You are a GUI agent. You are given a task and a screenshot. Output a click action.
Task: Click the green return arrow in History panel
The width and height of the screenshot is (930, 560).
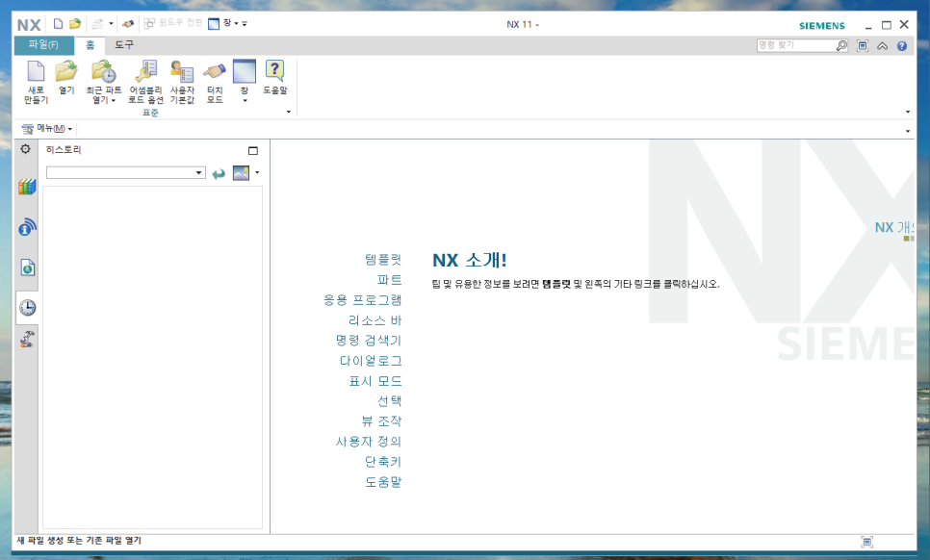point(219,173)
